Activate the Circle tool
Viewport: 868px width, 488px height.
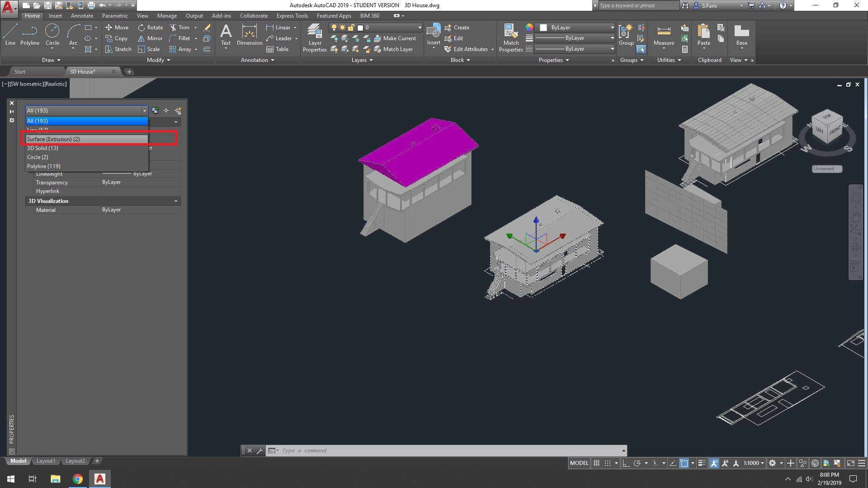52,34
